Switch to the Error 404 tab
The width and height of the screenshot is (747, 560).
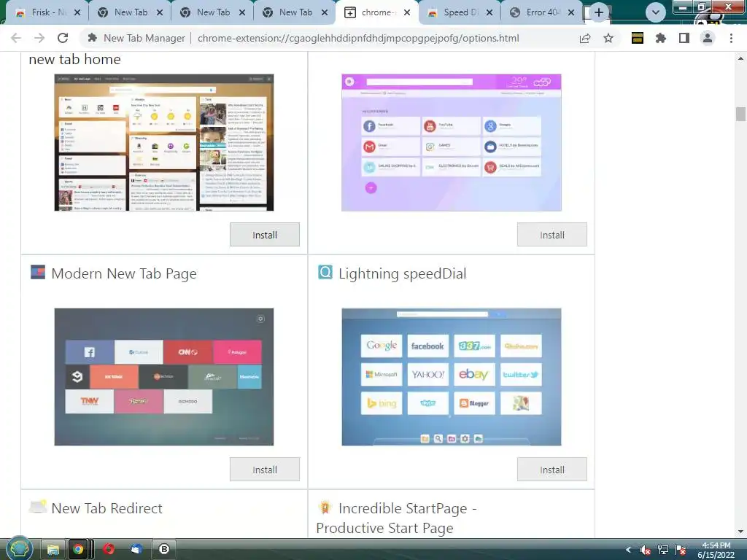(542, 12)
